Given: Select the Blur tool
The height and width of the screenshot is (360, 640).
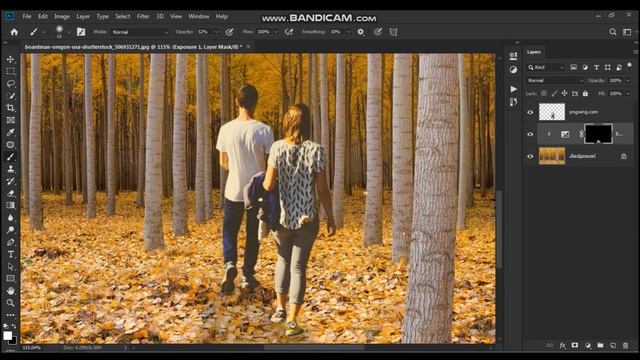Looking at the screenshot, I should 11,218.
